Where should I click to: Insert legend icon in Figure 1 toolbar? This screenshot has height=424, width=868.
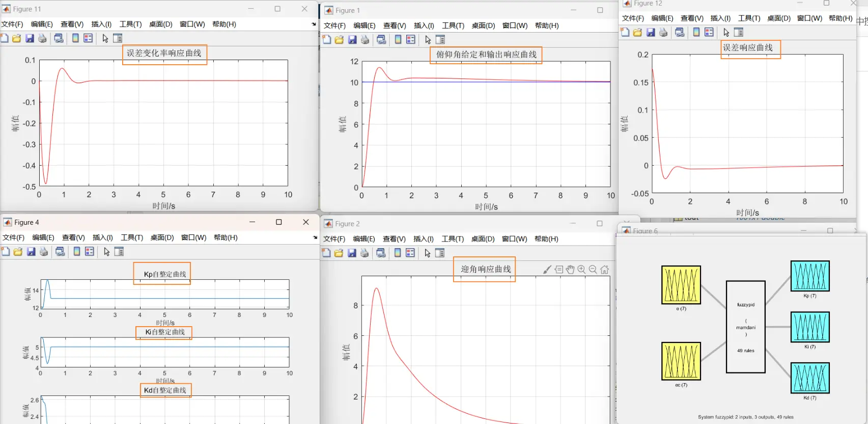[x=411, y=40]
